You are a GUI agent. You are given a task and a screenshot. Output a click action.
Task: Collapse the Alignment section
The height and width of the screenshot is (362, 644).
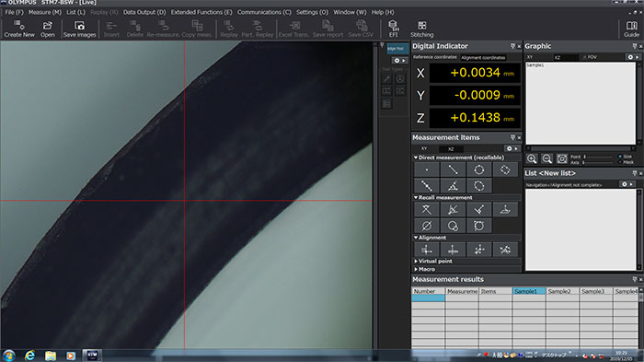(416, 238)
